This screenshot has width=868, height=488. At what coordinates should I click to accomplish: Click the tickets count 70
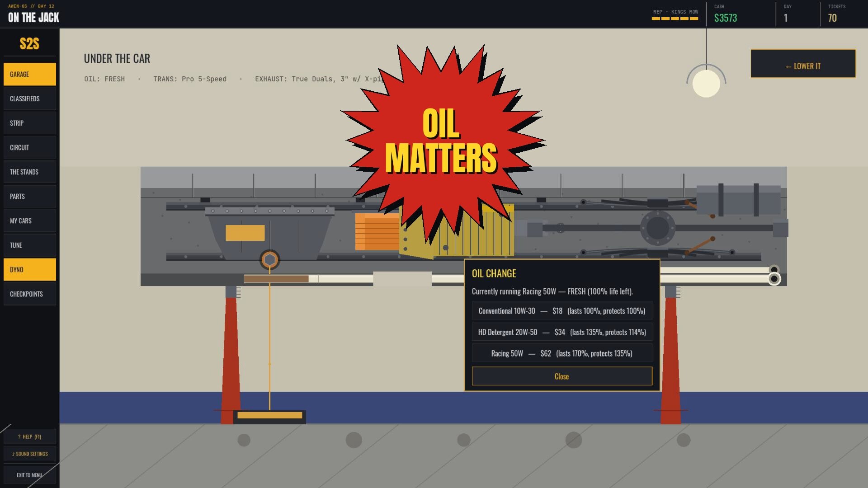[832, 18]
